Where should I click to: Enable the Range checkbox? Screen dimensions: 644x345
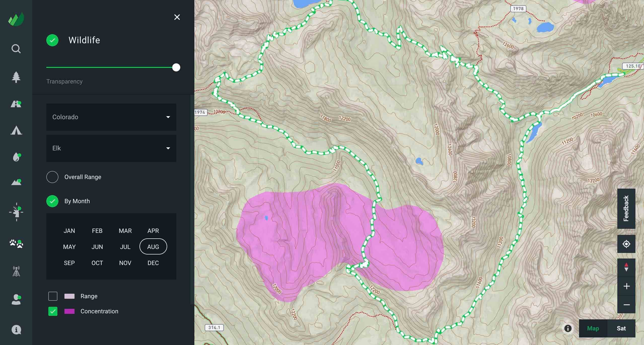53,296
